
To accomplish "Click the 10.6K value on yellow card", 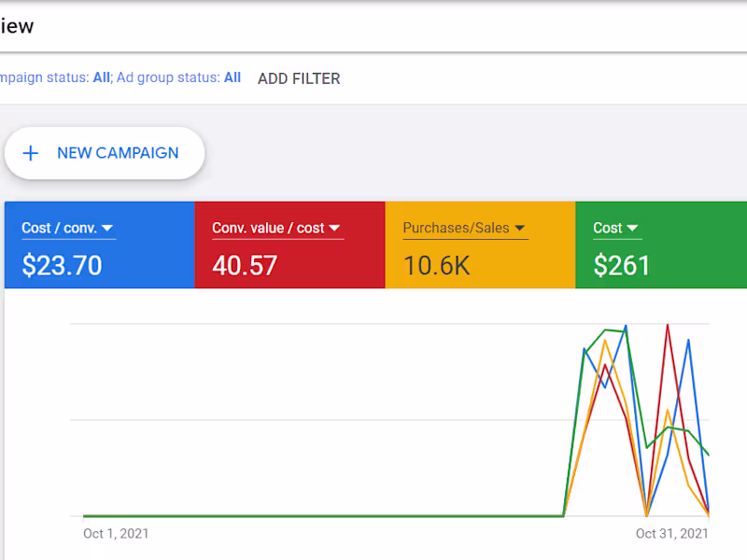I will pos(436,266).
